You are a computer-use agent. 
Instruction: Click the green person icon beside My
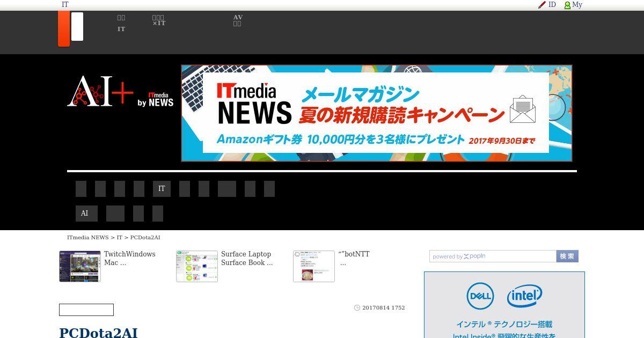click(567, 5)
